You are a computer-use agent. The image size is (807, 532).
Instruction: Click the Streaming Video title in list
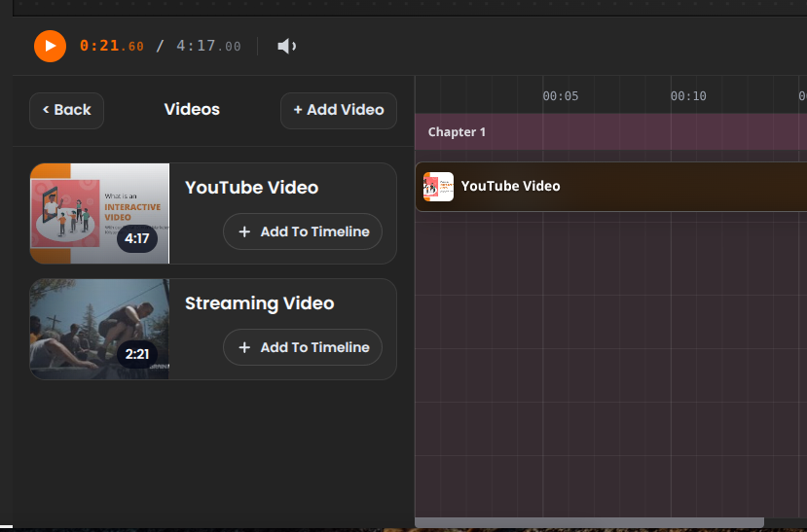(259, 303)
